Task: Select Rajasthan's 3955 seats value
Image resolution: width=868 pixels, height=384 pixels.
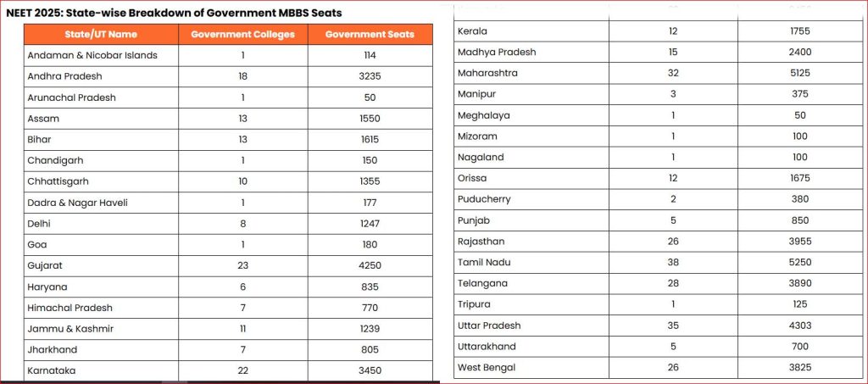Action: tap(800, 242)
